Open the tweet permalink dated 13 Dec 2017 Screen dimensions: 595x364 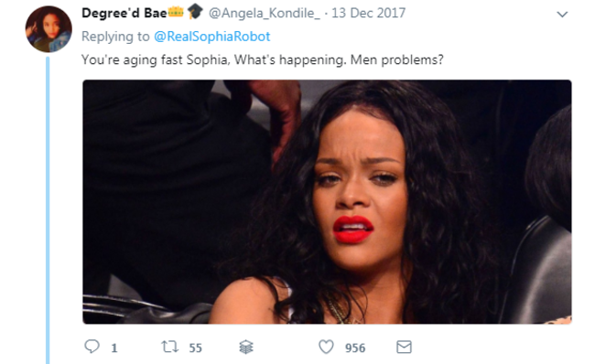369,14
